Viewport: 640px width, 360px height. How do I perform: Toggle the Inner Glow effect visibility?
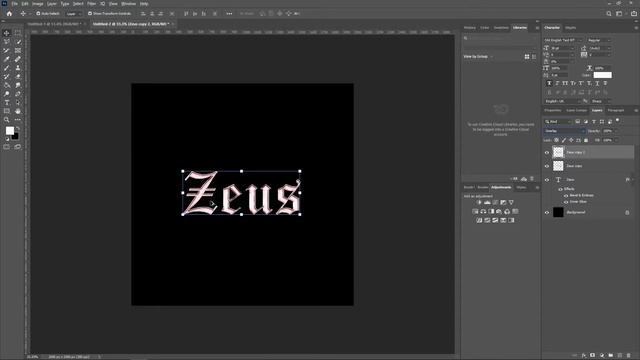coord(566,202)
